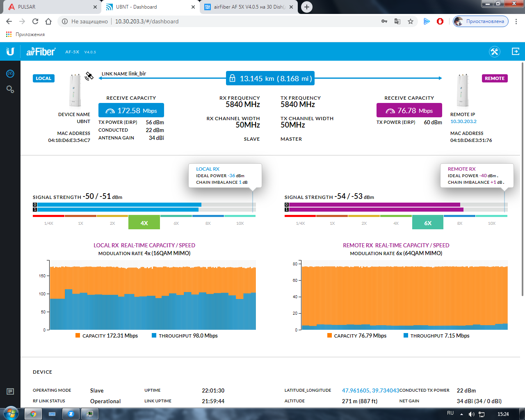Click the LOCAL badge

(43, 78)
